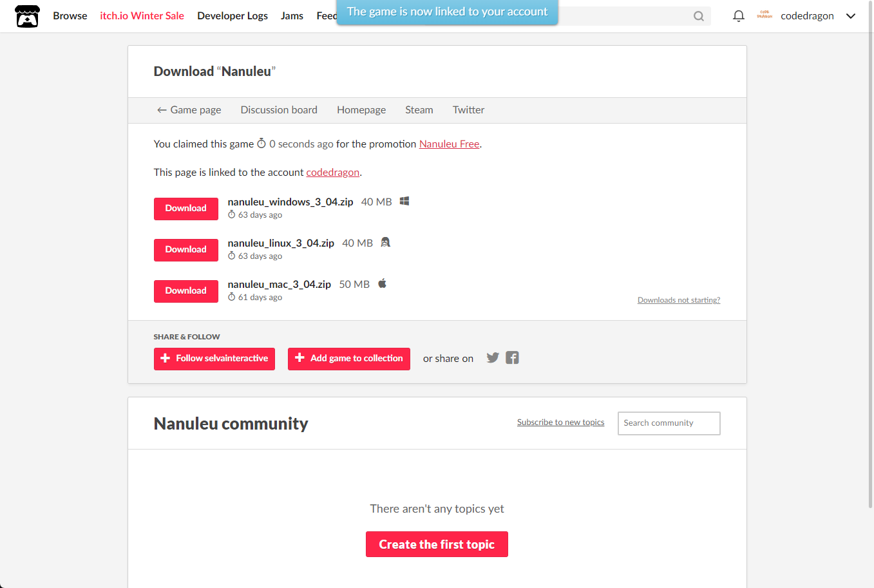Click the codedragon avatar image
Screen dimensions: 874x588
pyautogui.click(x=765, y=15)
